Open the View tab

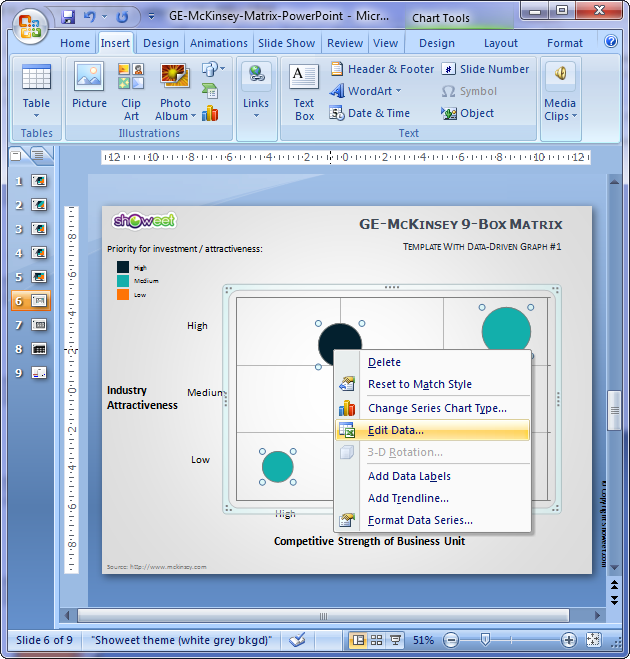pos(385,43)
